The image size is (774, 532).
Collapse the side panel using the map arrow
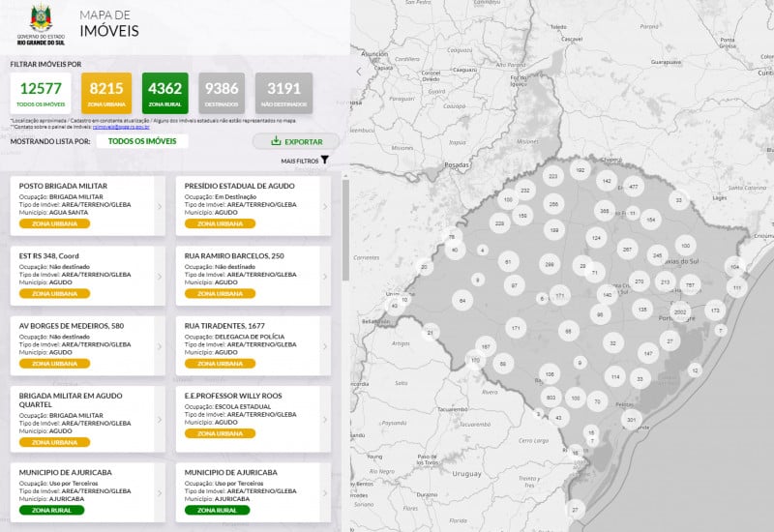click(x=357, y=71)
